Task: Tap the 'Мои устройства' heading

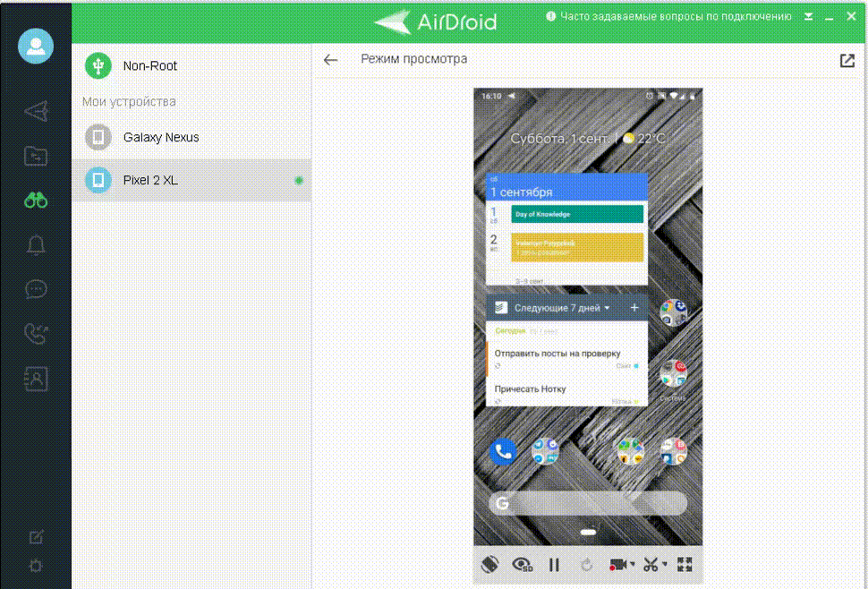Action: pos(129,102)
